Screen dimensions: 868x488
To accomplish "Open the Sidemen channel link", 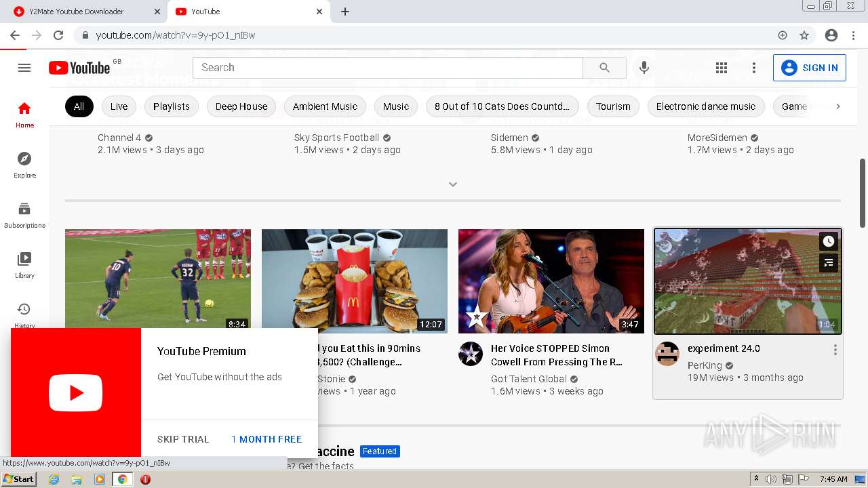I will pyautogui.click(x=509, y=138).
